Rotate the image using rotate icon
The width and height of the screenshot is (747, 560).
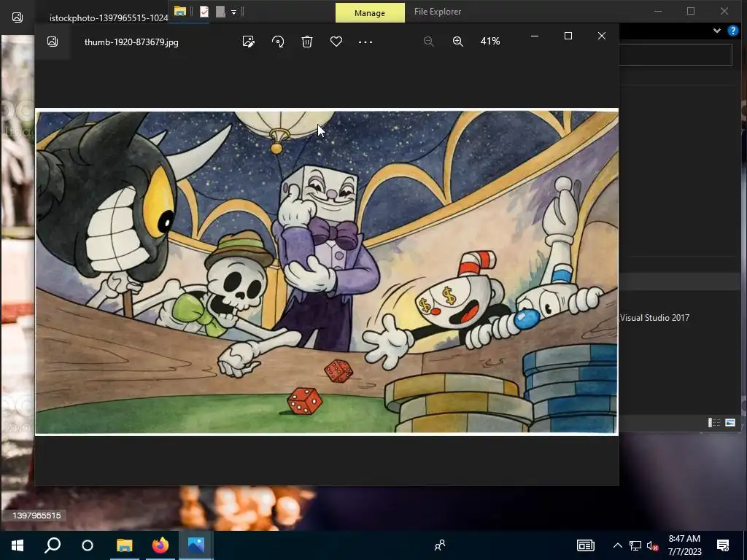[x=278, y=42]
